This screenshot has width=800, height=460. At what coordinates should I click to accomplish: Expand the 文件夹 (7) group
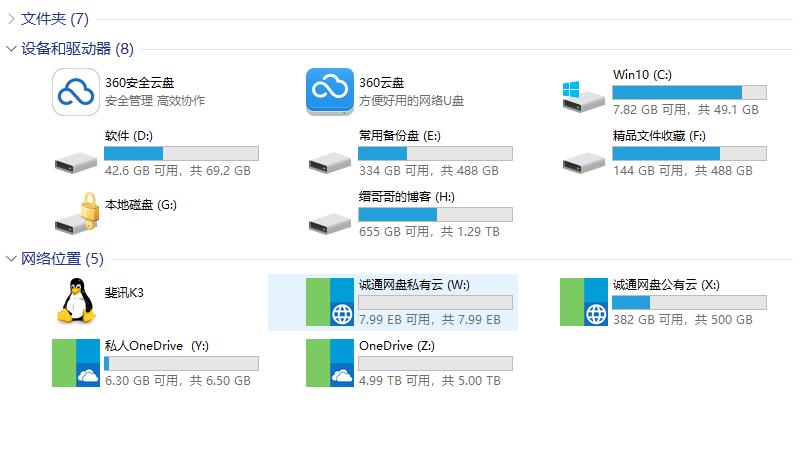pos(11,19)
